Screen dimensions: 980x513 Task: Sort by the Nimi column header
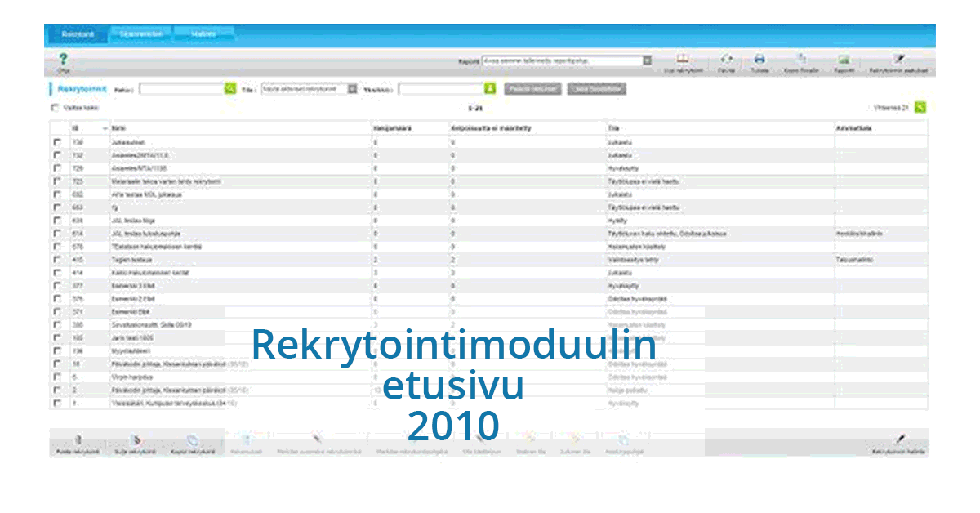click(119, 129)
